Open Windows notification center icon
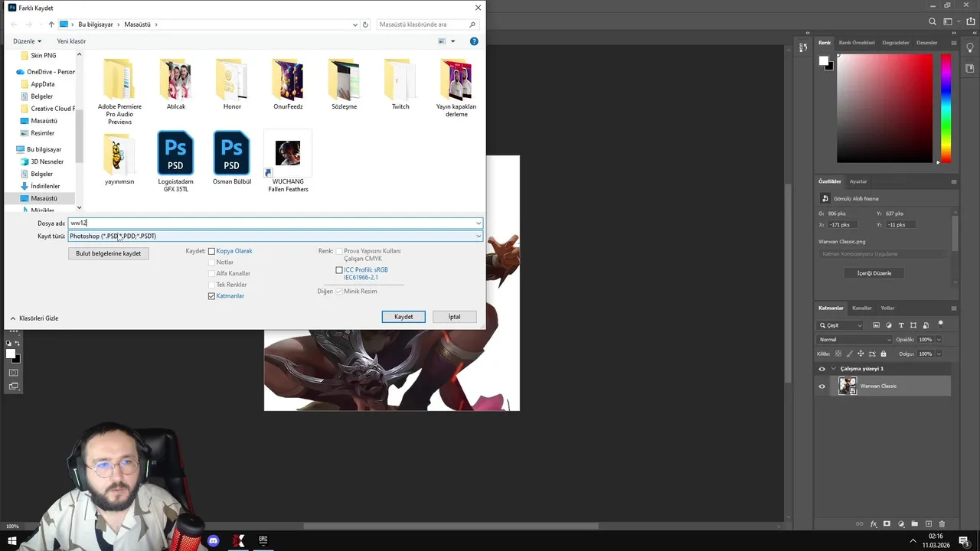Viewport: 980px width, 551px height. (964, 541)
